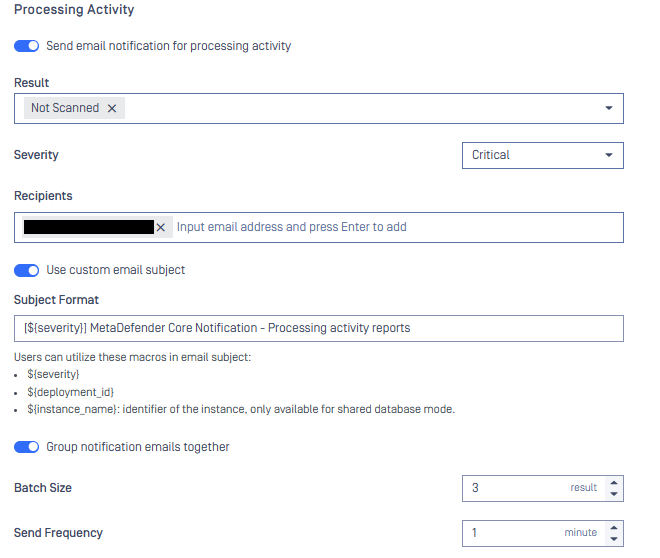Image resolution: width=660 pixels, height=558 pixels.
Task: Increase Batch Size with the up arrow
Action: (x=614, y=482)
